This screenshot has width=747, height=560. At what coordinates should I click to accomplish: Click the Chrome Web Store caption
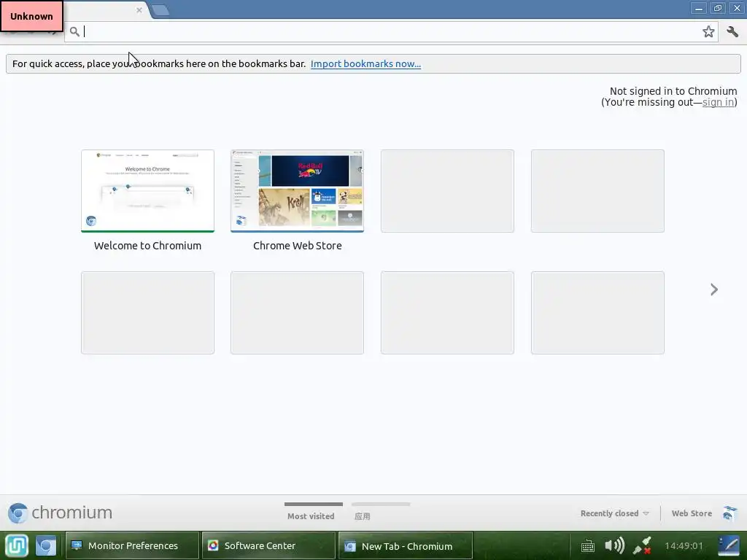tap(298, 246)
